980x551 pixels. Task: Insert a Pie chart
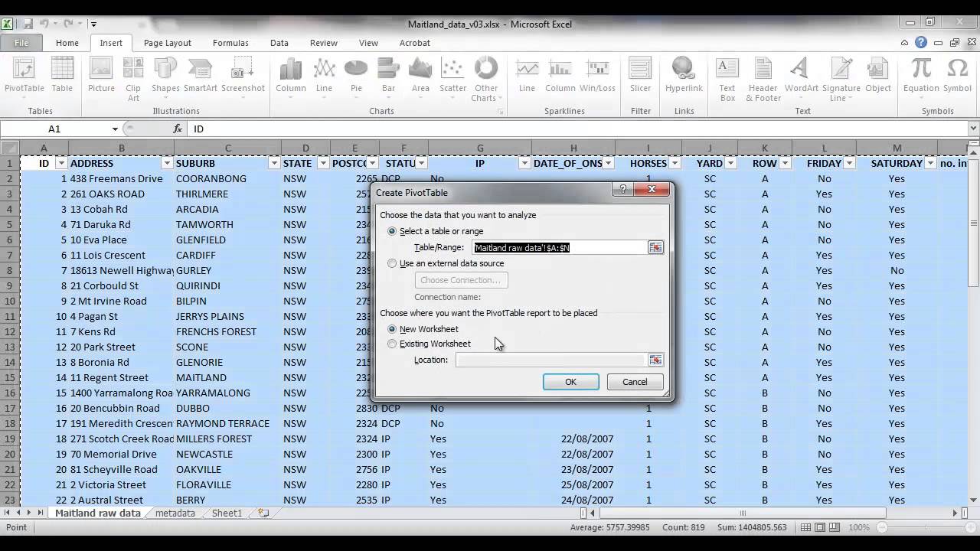click(x=356, y=77)
